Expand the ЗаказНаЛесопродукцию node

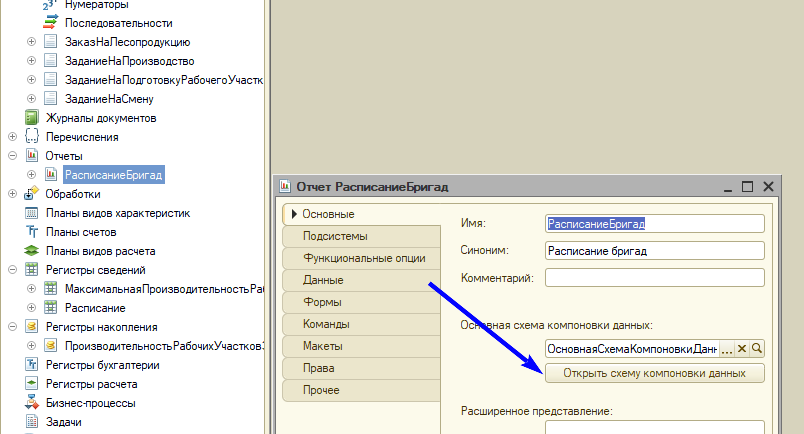(31, 42)
